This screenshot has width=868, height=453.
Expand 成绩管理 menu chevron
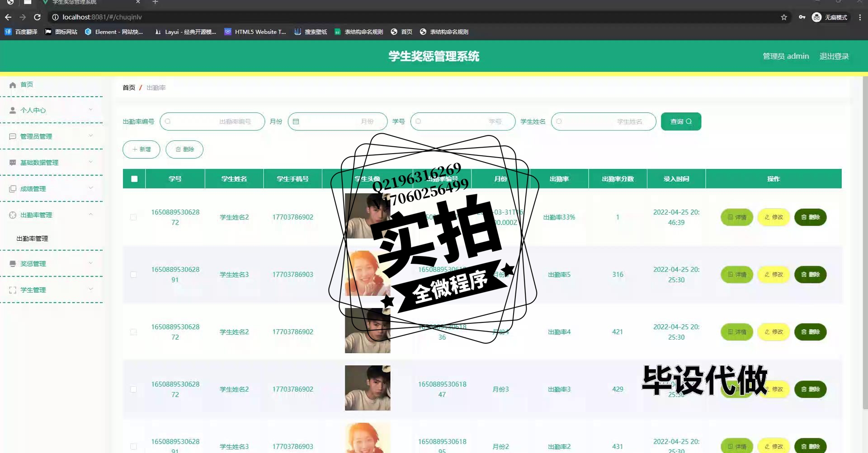coord(91,188)
